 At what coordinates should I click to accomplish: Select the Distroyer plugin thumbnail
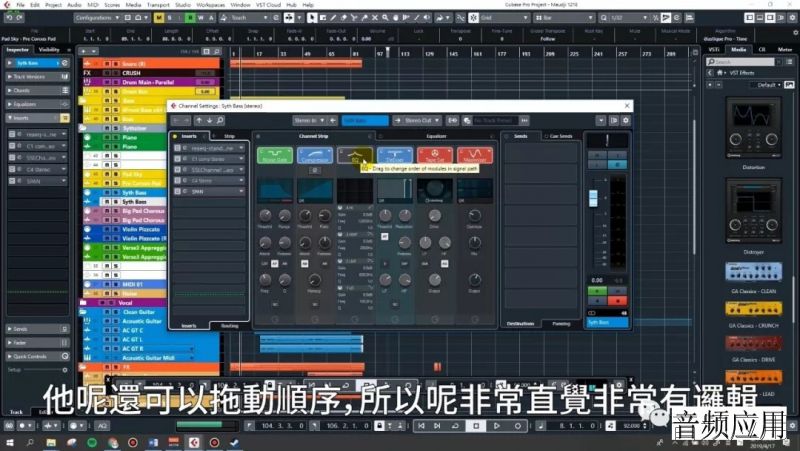point(754,211)
